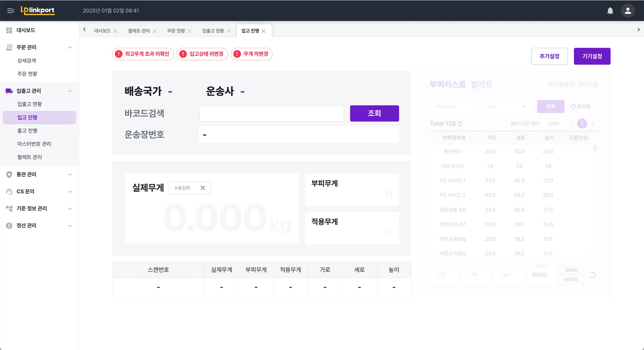
Task: Click the notification bell icon
Action: [610, 11]
